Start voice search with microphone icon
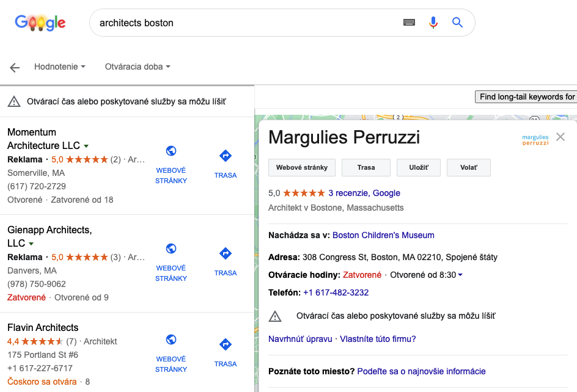Viewport: 577px width, 392px height. click(433, 23)
